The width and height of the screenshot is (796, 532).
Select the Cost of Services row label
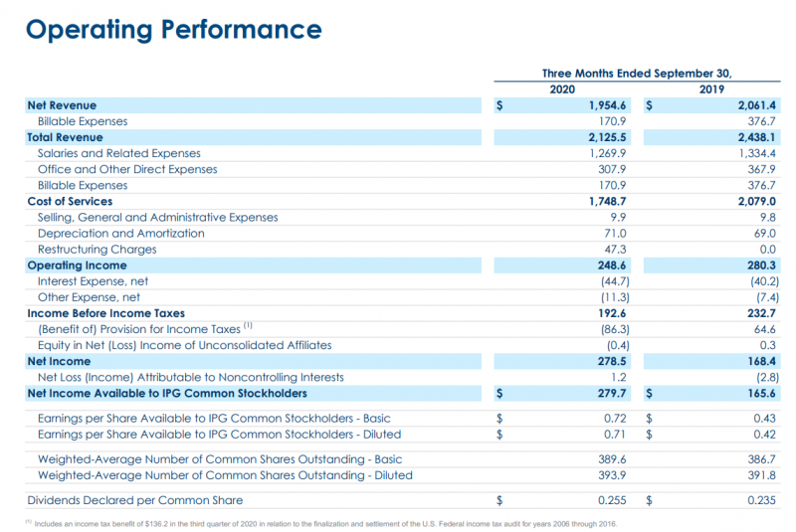click(x=70, y=201)
